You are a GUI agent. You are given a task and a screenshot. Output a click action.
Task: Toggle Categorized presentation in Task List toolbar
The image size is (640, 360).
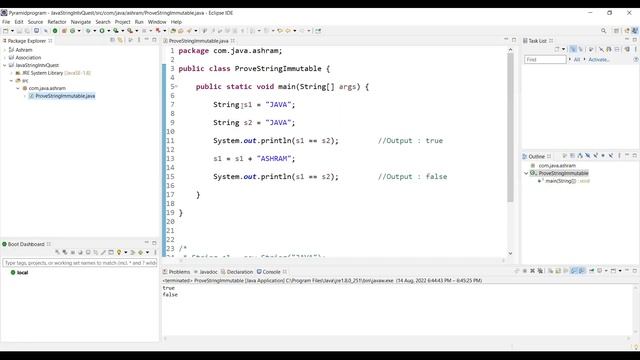[x=573, y=49]
